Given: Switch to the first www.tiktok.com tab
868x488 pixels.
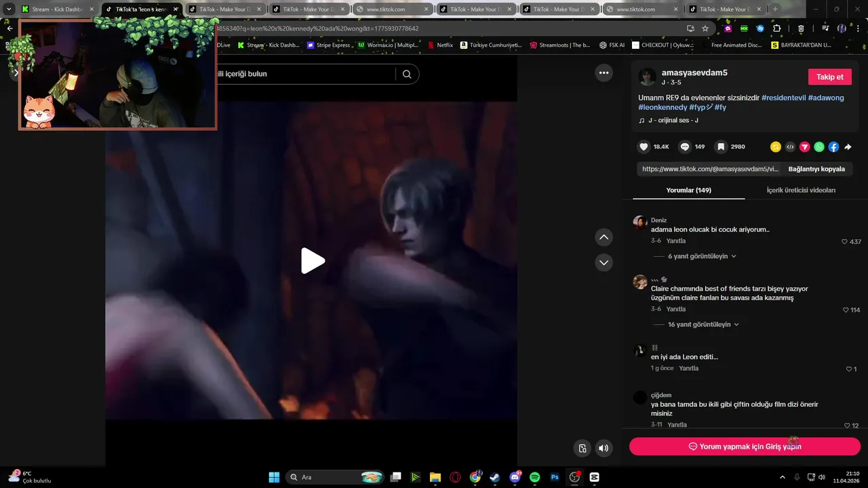Looking at the screenshot, I should point(392,9).
